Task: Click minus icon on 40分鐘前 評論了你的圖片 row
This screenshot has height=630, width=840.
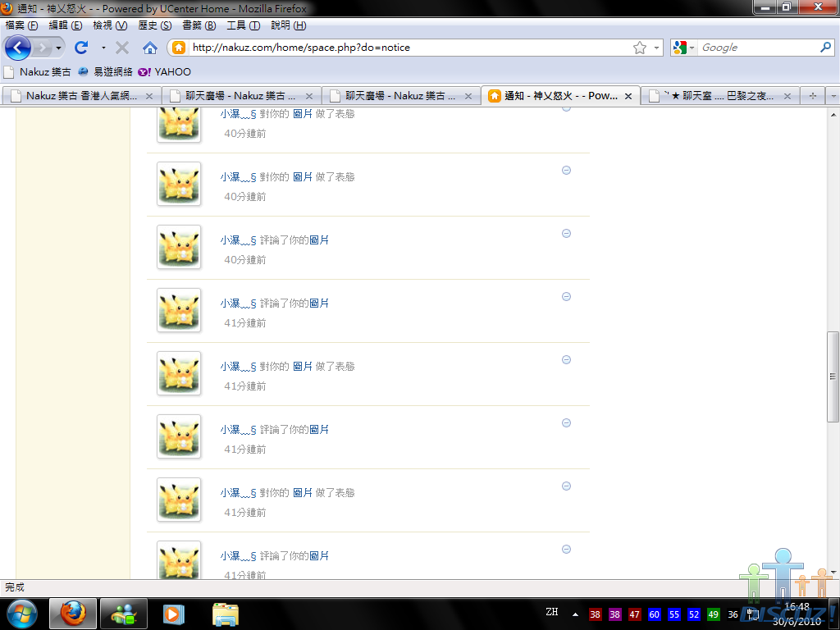Action: click(x=566, y=234)
